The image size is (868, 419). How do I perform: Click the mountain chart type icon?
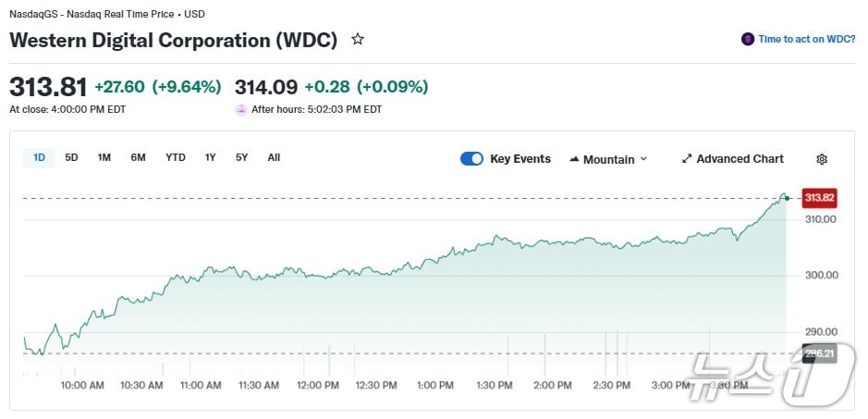coord(574,159)
